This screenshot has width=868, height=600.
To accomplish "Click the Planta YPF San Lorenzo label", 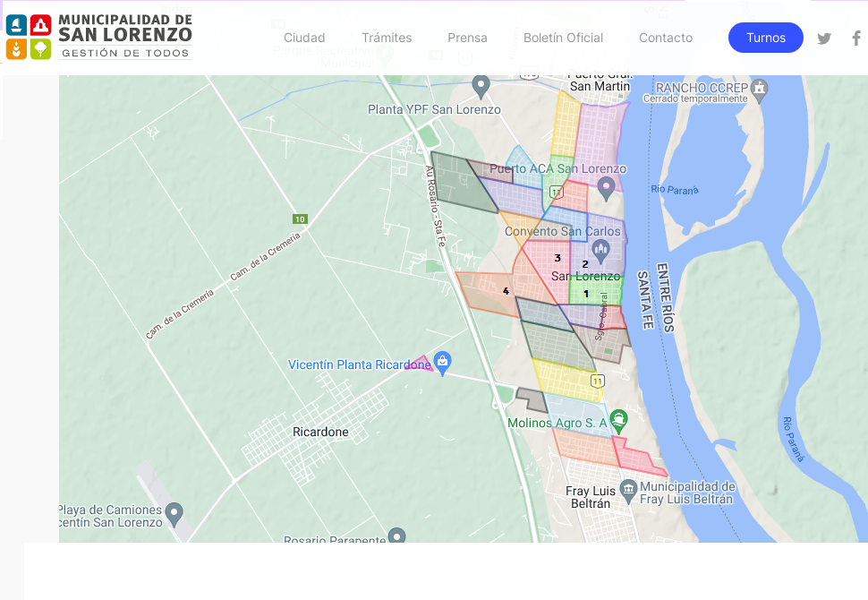I will point(435,109).
